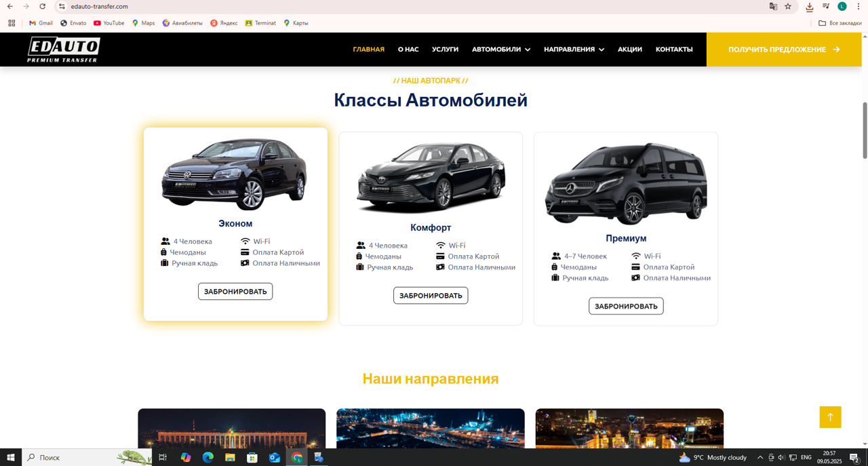Book the Комфорт car with ЗАБРОНИРОВАТЬ
868x466 pixels.
click(x=431, y=296)
